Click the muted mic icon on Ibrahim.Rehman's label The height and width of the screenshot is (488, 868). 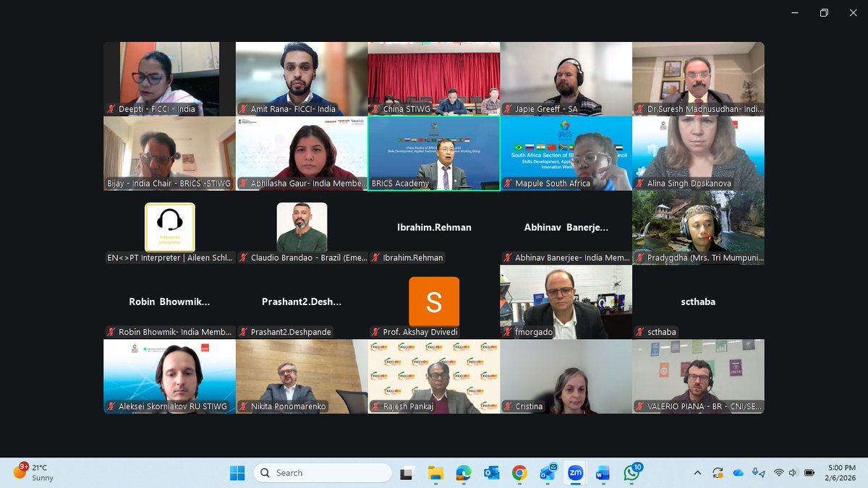(x=375, y=257)
